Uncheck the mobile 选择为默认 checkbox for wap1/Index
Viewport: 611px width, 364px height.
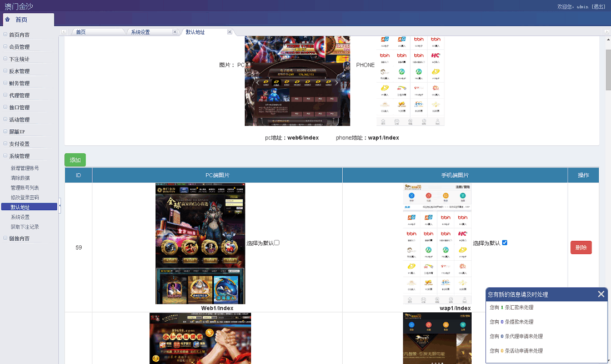pos(504,243)
